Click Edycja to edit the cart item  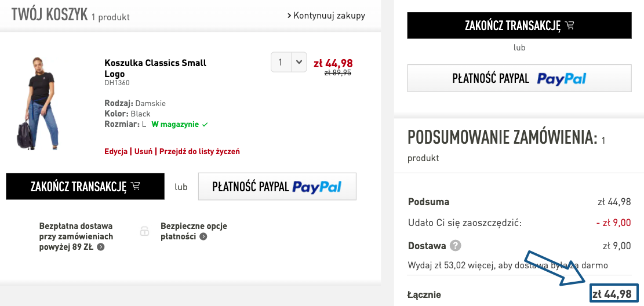116,151
